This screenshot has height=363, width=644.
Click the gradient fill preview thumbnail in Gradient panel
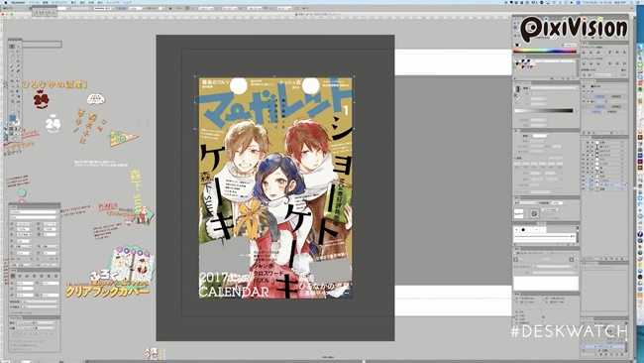coord(517,89)
